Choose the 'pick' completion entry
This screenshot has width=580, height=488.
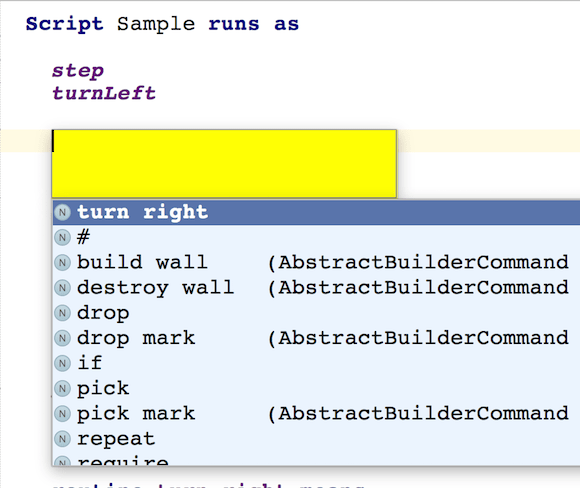(x=316, y=388)
